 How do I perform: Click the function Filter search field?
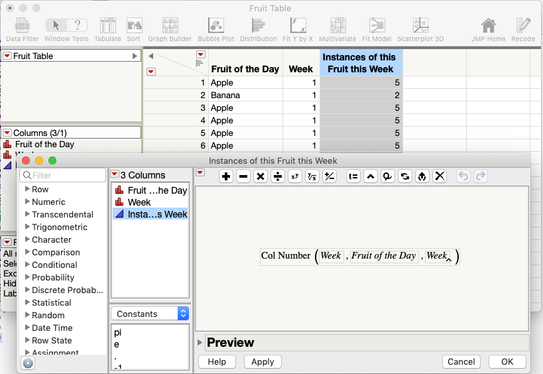[63, 175]
